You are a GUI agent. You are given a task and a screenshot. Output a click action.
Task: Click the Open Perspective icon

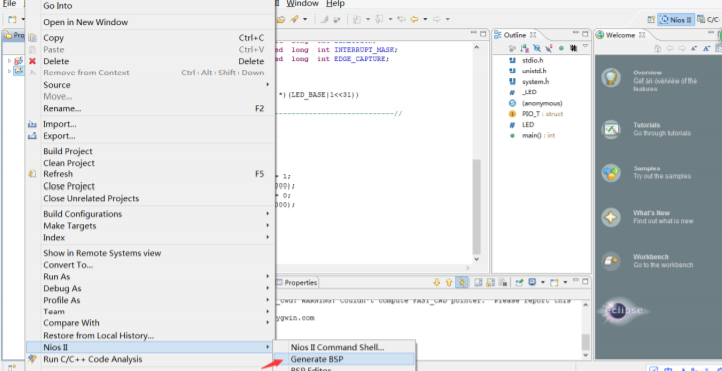tap(651, 19)
